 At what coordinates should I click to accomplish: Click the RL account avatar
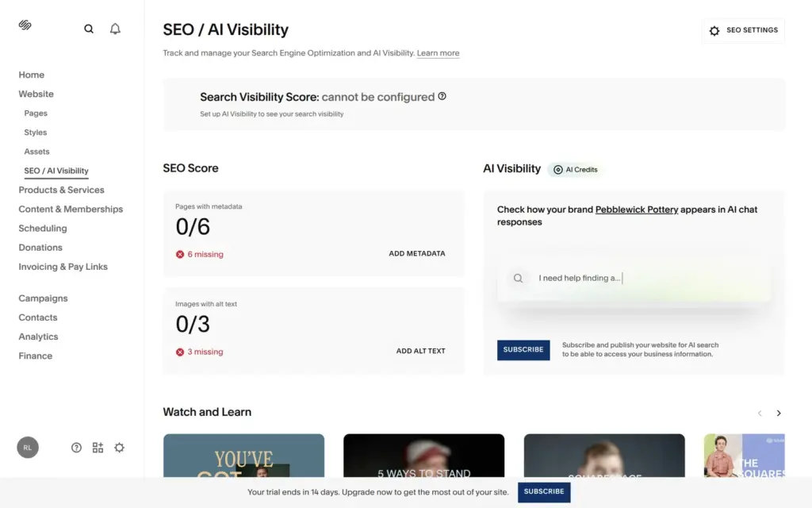click(28, 448)
